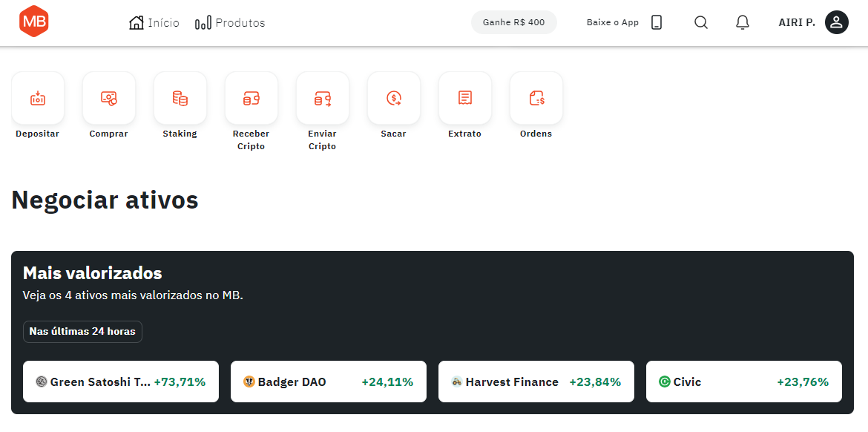Viewport: 868px width, 432px height.
Task: Click the Nas últimas 24 horas filter
Action: [82, 332]
